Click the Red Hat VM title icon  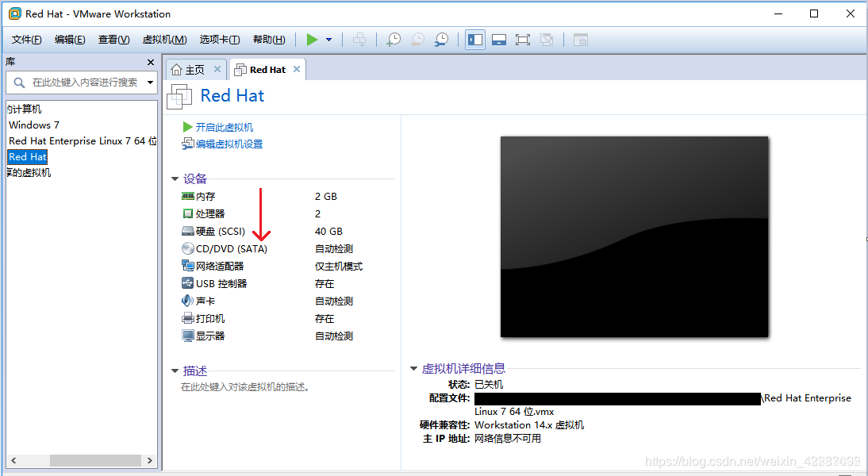[179, 96]
